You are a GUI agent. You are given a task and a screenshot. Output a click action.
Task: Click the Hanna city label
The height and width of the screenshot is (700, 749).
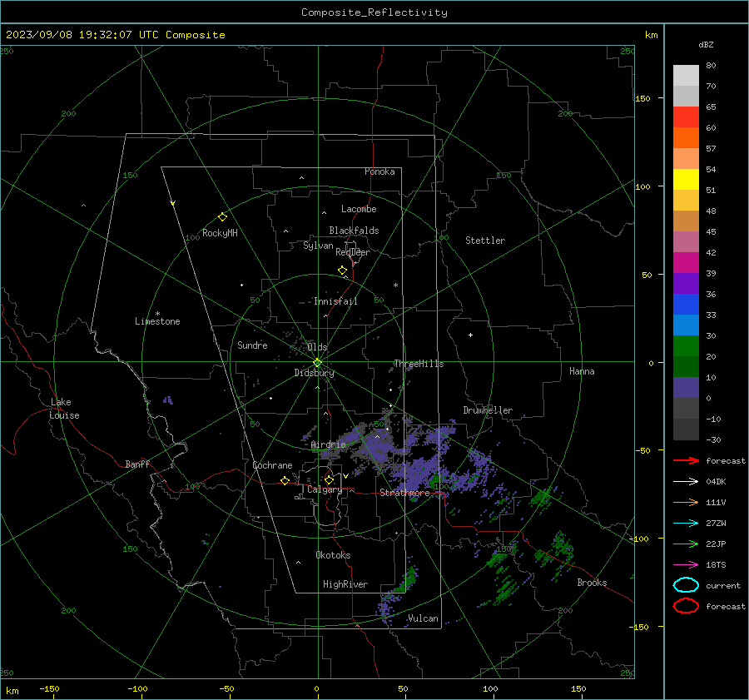[582, 371]
